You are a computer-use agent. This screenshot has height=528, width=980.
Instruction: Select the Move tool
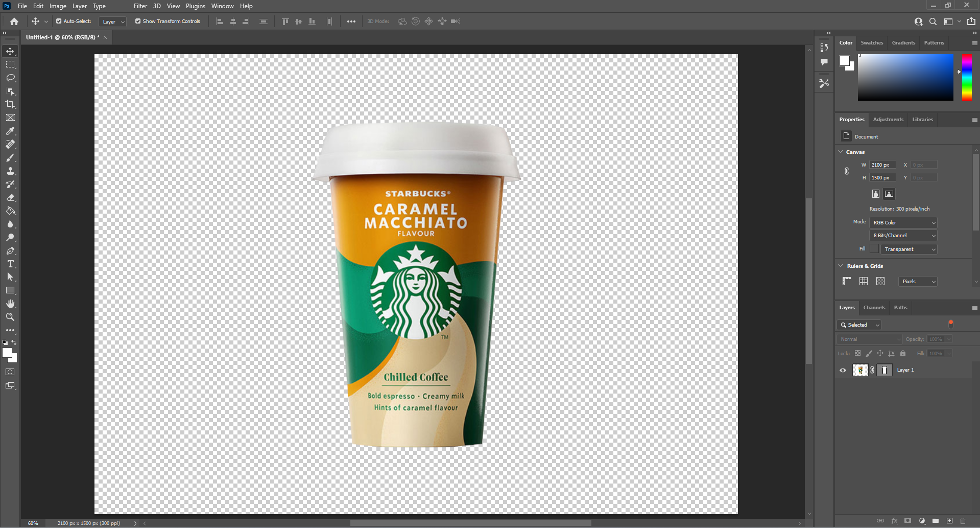10,51
